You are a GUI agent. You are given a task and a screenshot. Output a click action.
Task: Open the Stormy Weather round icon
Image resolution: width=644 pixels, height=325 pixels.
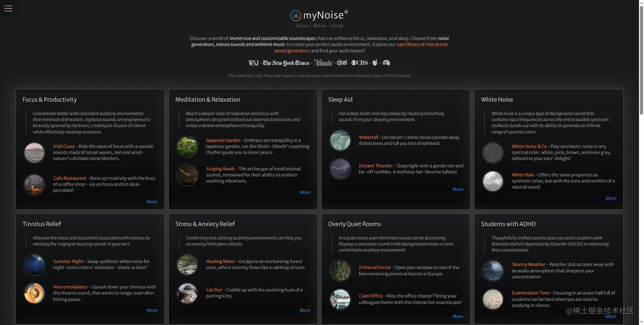pos(493,270)
